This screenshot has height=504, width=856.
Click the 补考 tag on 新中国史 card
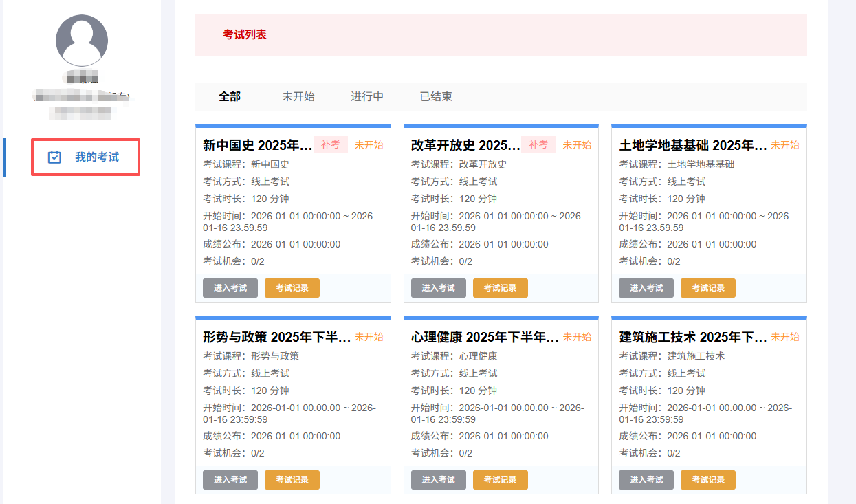(x=330, y=144)
